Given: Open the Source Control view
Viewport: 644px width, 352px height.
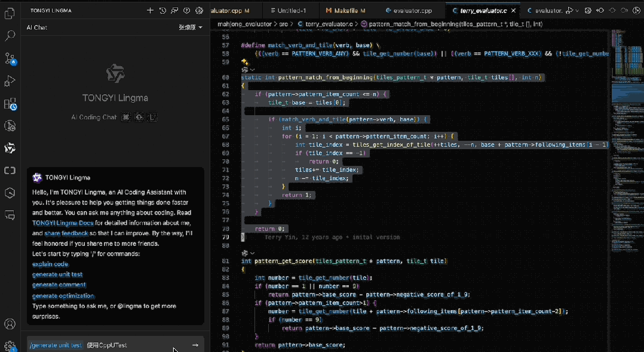Looking at the screenshot, I should [10, 58].
